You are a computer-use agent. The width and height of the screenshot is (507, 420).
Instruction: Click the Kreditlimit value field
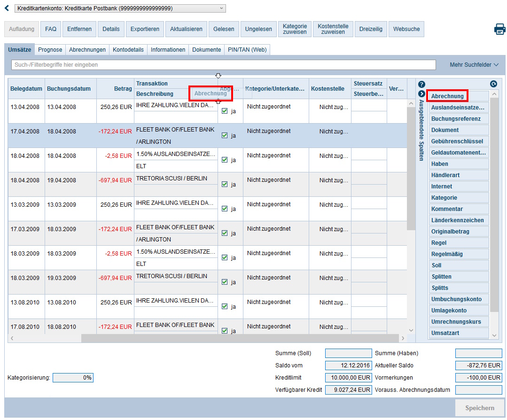(348, 378)
